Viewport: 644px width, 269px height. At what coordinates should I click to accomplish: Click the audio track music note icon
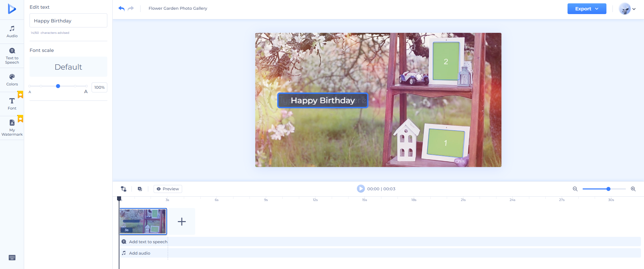click(124, 253)
